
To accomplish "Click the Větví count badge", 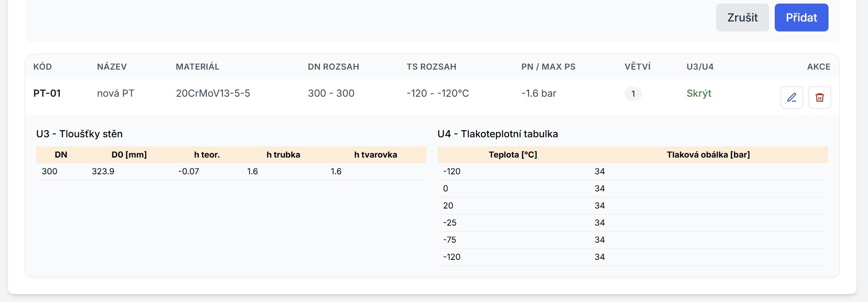I will point(633,94).
